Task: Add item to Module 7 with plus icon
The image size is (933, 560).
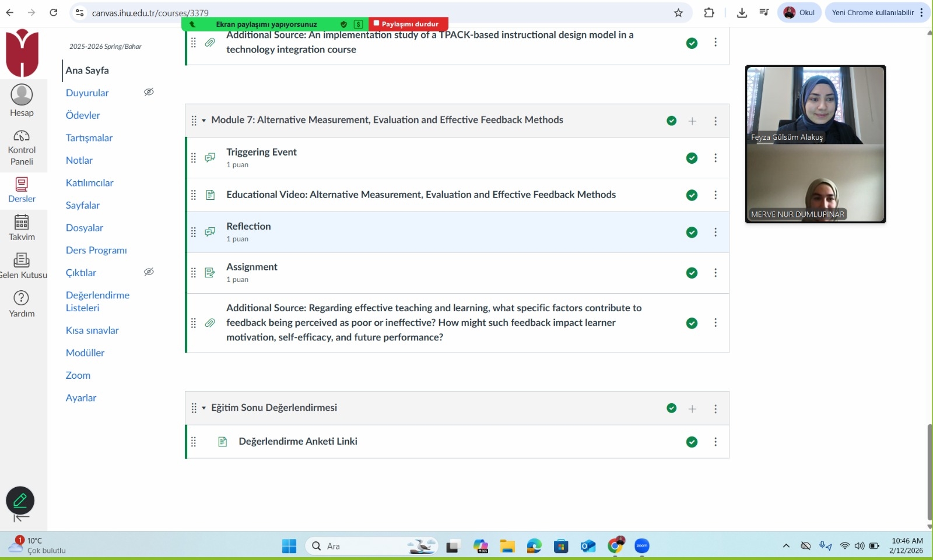Action: tap(692, 121)
